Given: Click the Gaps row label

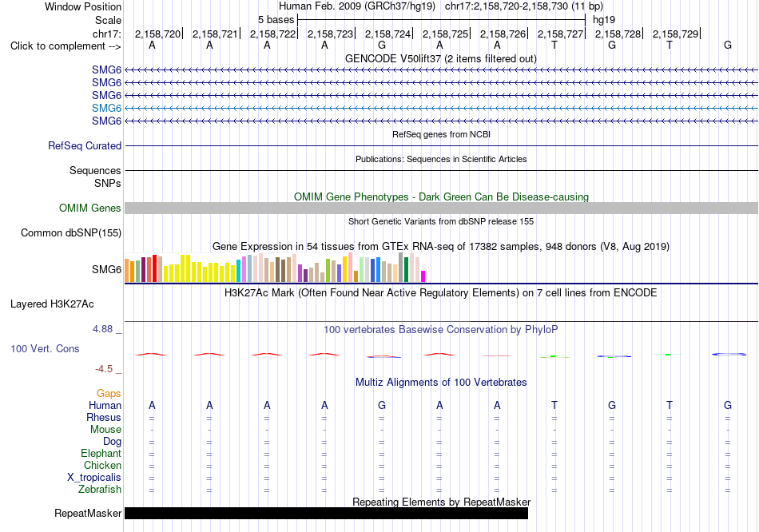Looking at the screenshot, I should (109, 394).
